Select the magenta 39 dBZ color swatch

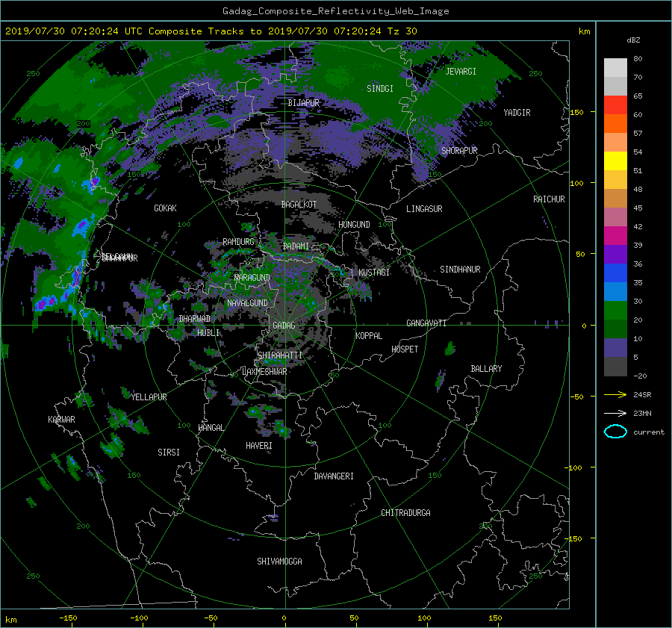tap(615, 235)
